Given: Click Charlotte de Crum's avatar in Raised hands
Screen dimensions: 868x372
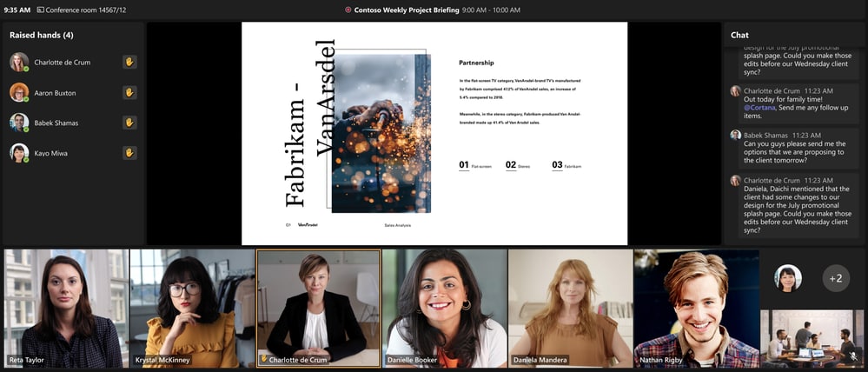Looking at the screenshot, I should (x=19, y=62).
